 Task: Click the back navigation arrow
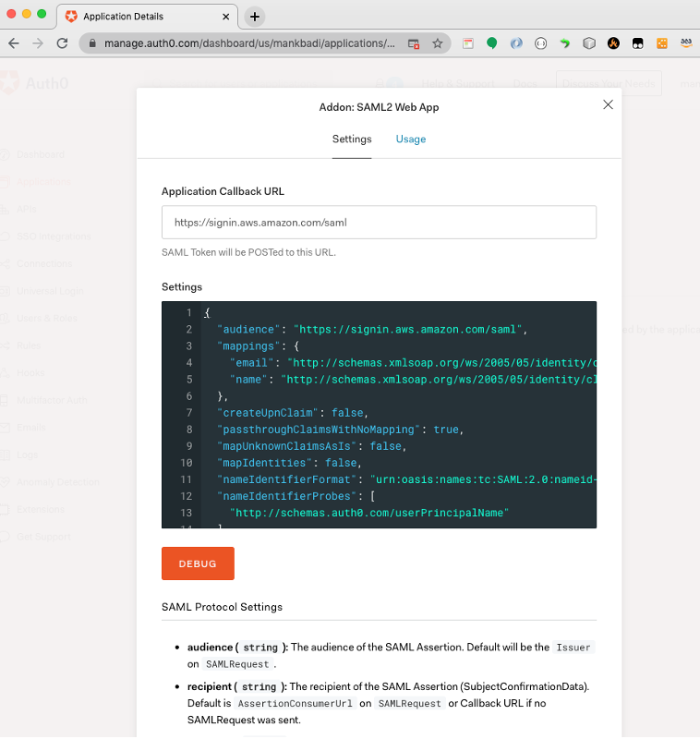[x=13, y=42]
